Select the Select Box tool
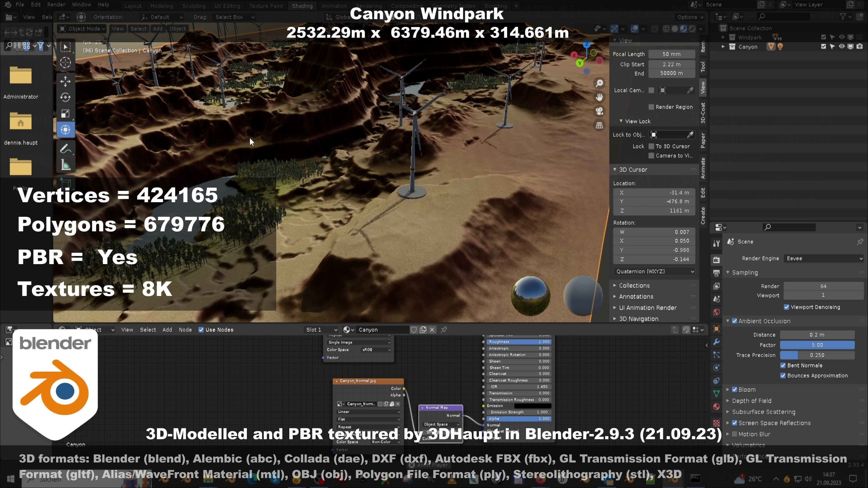The height and width of the screenshot is (488, 868). tap(65, 47)
